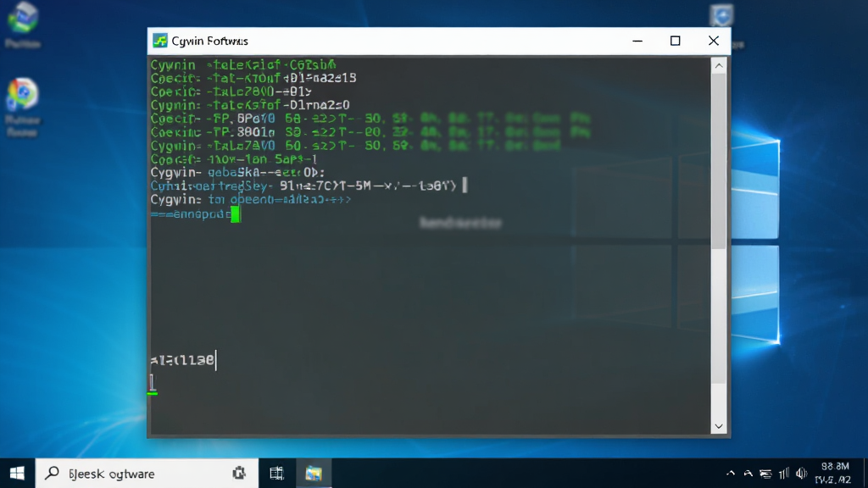Close the Cygwin terminal window
Screen dimensions: 868x488
[713, 41]
